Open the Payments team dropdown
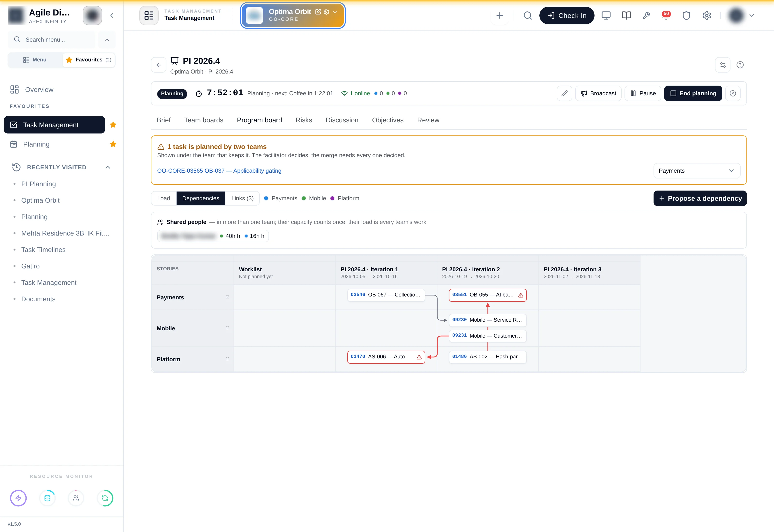This screenshot has width=774, height=532. [697, 171]
